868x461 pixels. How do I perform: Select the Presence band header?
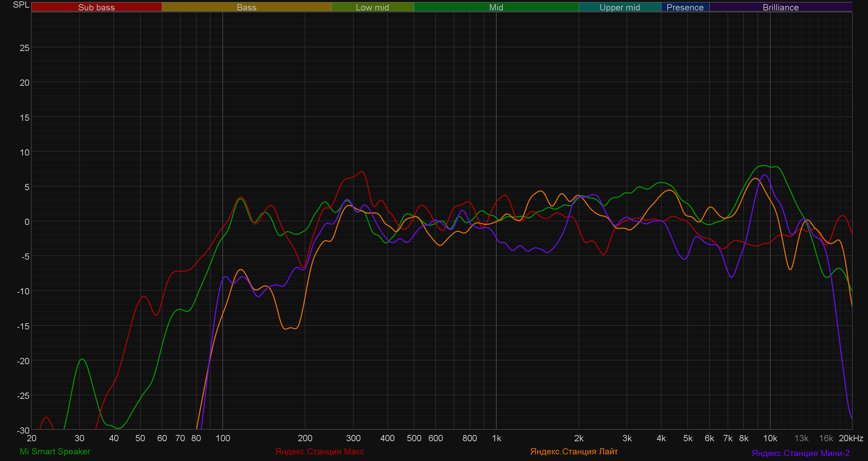tap(685, 7)
